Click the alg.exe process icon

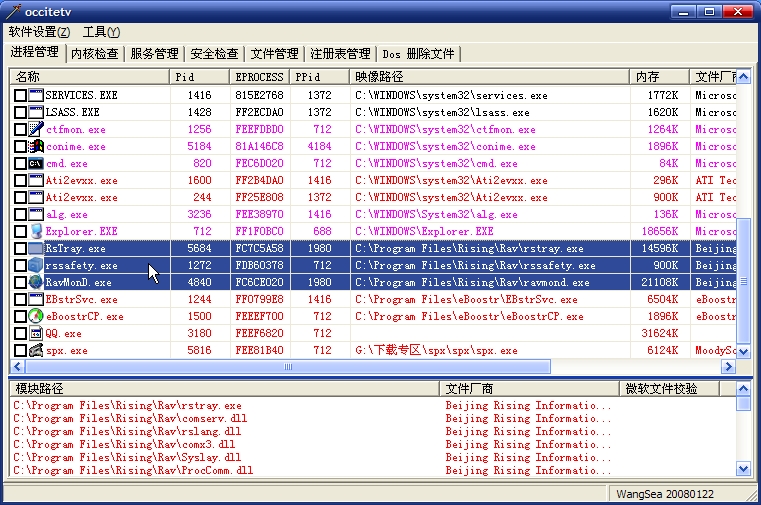pyautogui.click(x=35, y=214)
